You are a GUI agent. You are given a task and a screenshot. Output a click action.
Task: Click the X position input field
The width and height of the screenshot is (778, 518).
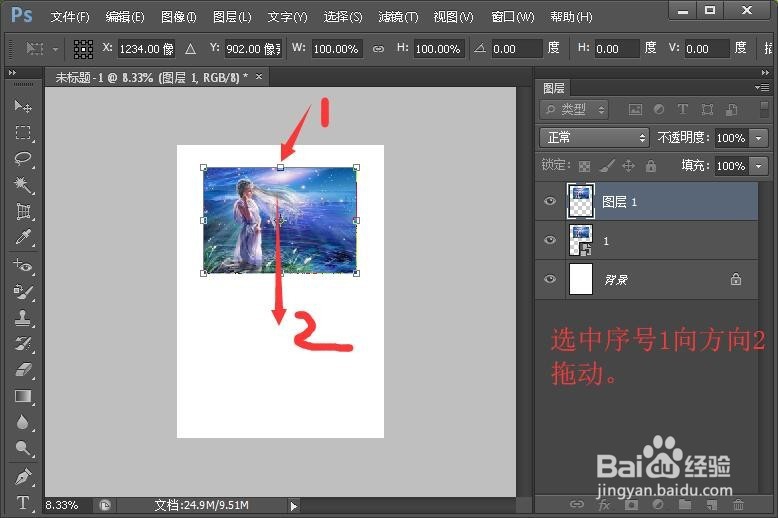pos(146,49)
